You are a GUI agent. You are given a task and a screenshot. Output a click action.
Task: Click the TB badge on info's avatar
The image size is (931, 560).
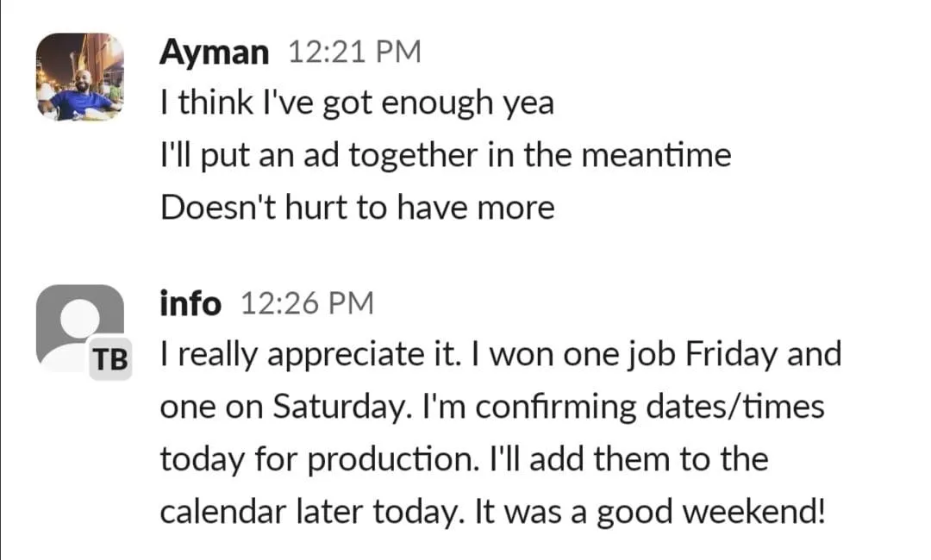(x=109, y=360)
